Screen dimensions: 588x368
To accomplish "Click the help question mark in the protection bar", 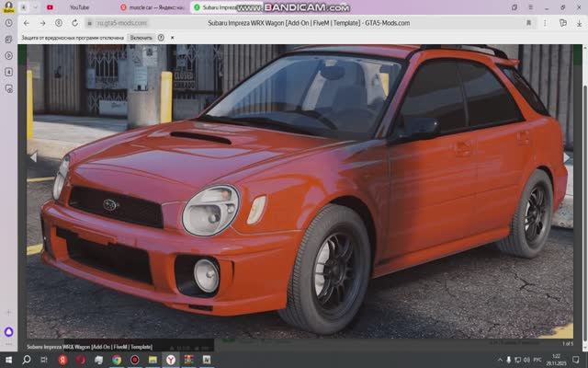I will pyautogui.click(x=161, y=38).
